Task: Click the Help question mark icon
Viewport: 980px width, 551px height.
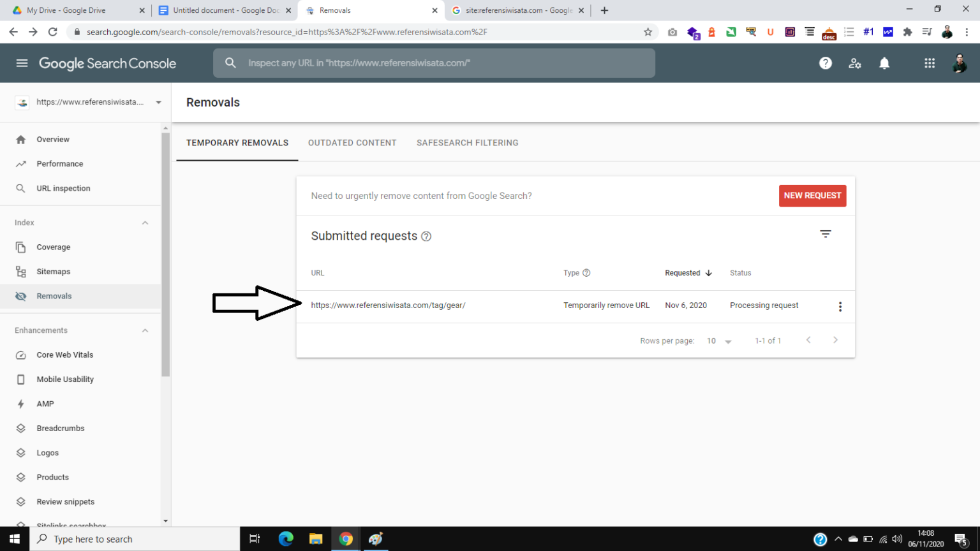Action: 825,63
